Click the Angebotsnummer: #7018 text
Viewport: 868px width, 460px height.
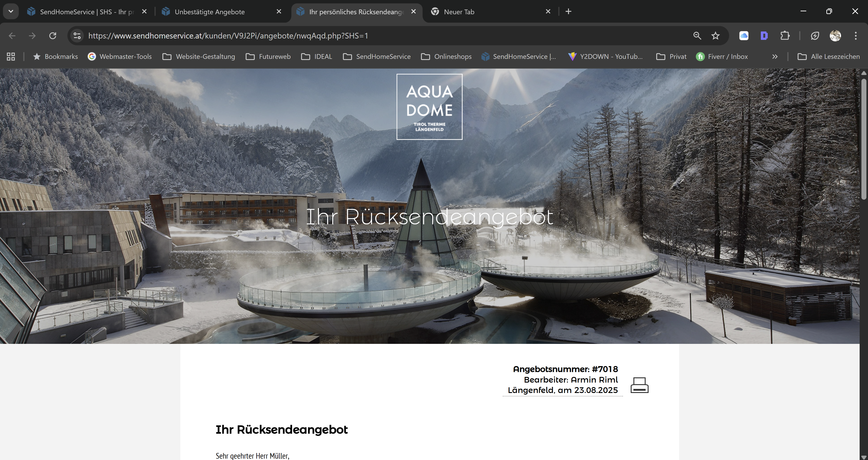[565, 369]
